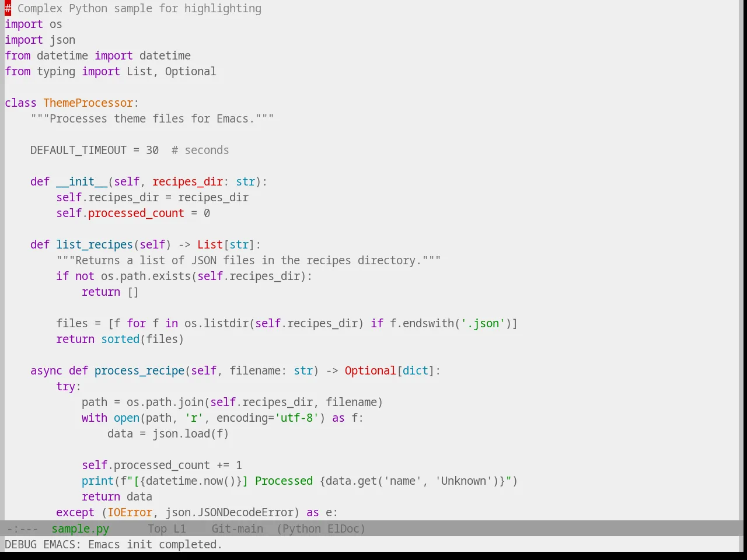Click the 'return []' statement
747x560 pixels.
pyautogui.click(x=110, y=292)
